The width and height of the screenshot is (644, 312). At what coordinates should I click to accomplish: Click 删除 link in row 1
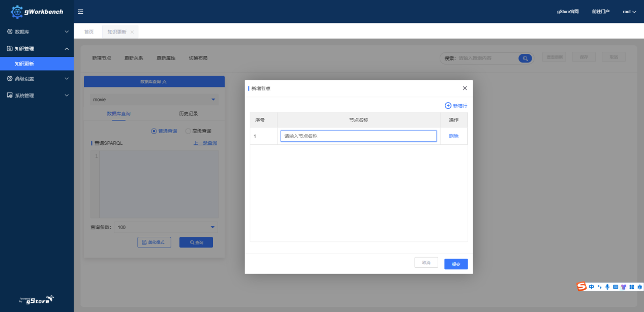pyautogui.click(x=453, y=136)
